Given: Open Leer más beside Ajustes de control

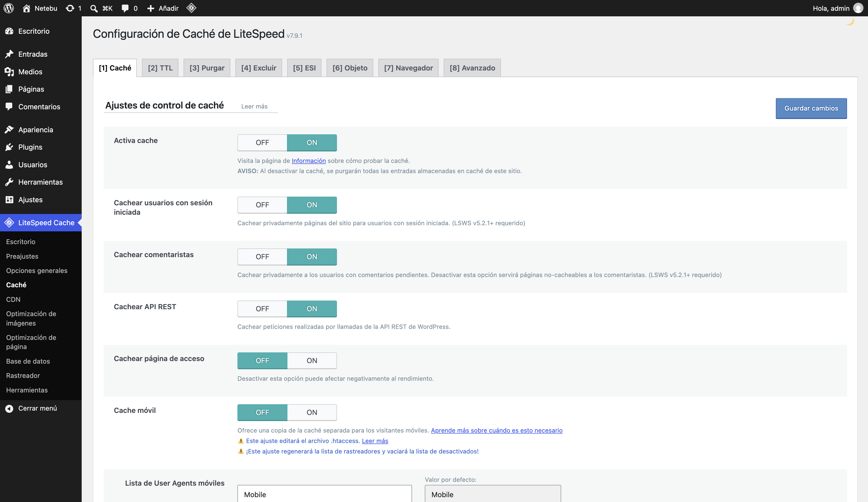Looking at the screenshot, I should (254, 106).
